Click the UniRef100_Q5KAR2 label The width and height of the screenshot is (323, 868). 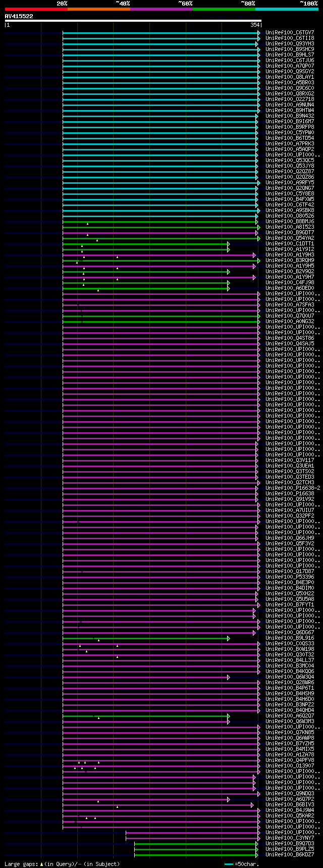point(290,816)
